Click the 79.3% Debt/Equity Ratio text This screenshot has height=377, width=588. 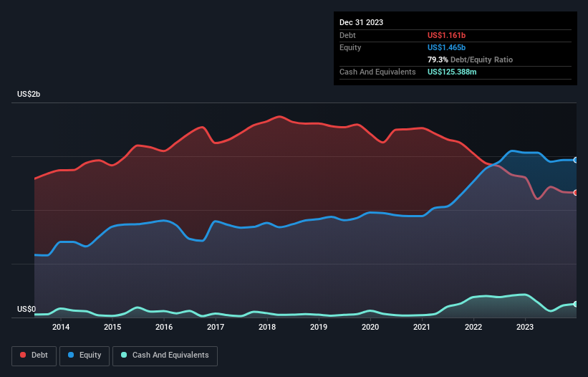click(470, 59)
